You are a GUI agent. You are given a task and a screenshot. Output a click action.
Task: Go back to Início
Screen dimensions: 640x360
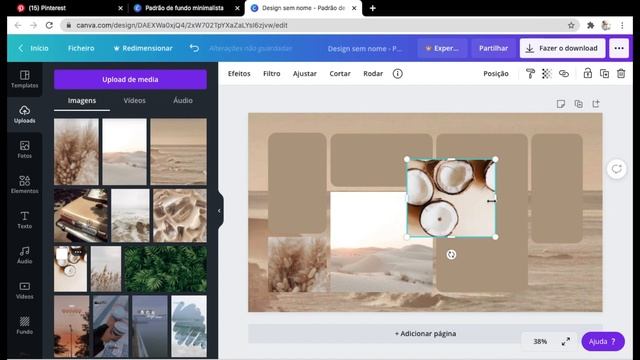pyautogui.click(x=33, y=48)
